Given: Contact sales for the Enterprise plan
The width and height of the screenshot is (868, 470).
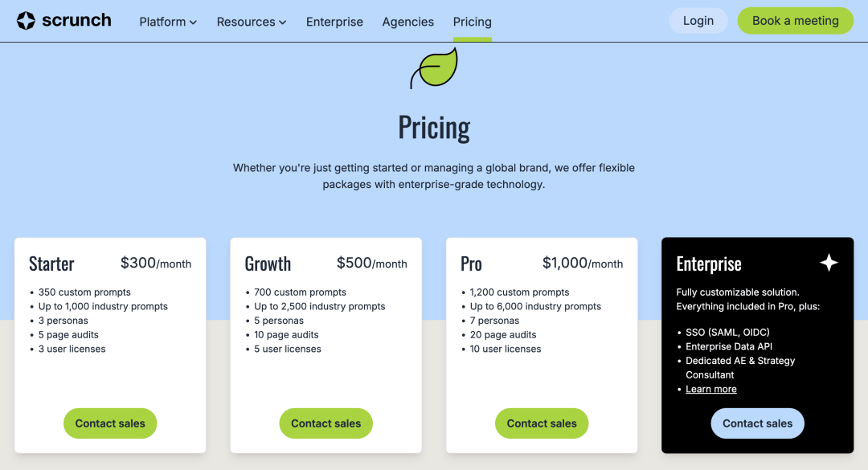Looking at the screenshot, I should (x=757, y=423).
